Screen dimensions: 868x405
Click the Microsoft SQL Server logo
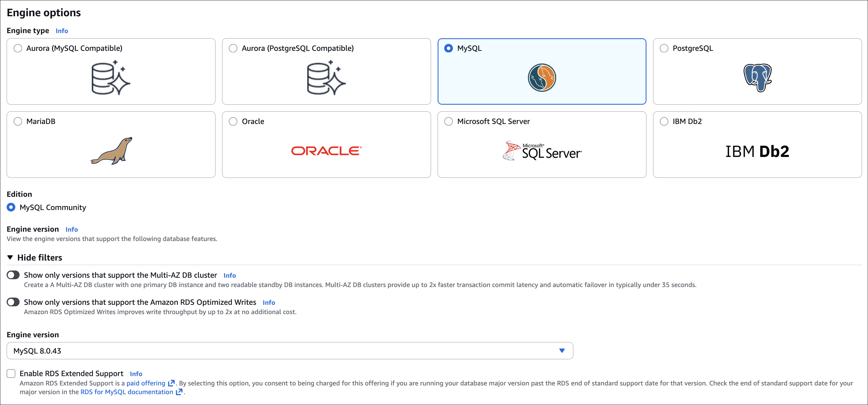(x=541, y=151)
